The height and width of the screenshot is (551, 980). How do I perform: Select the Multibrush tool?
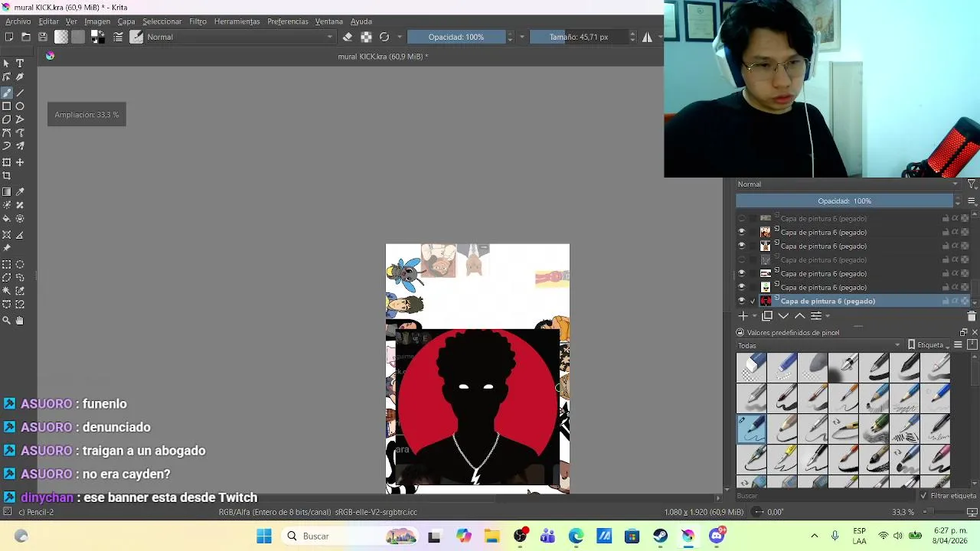pyautogui.click(x=20, y=146)
